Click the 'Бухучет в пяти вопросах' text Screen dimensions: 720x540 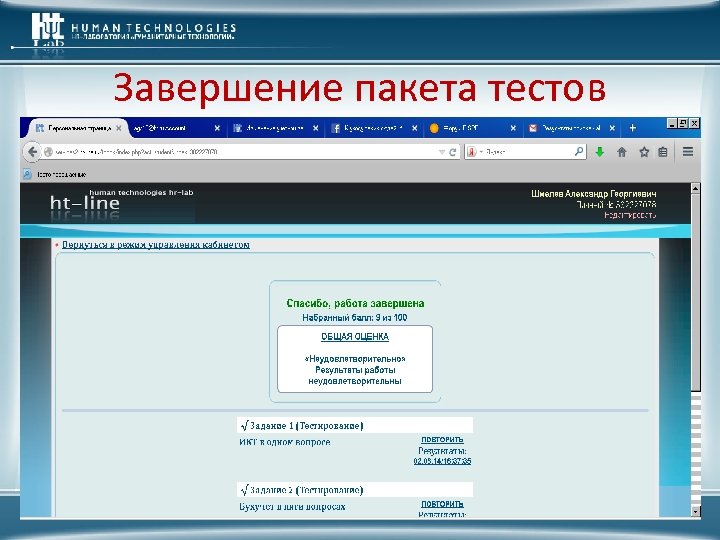tap(292, 507)
